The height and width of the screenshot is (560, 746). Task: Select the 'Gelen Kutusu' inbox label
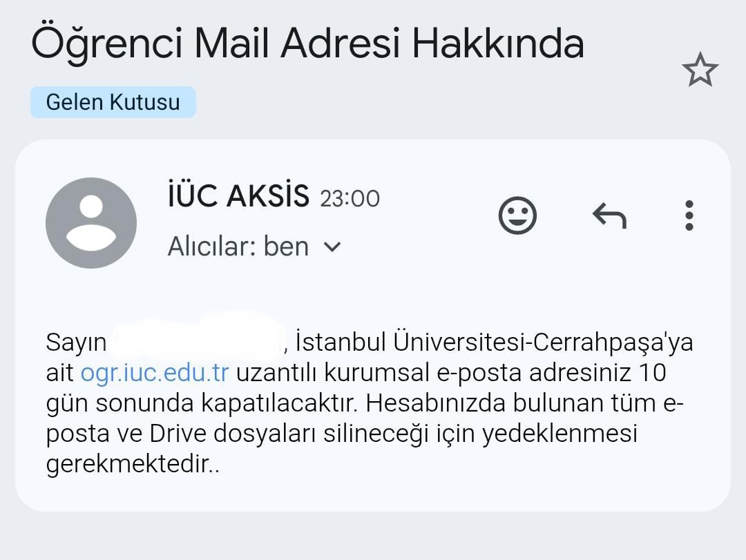point(113,102)
